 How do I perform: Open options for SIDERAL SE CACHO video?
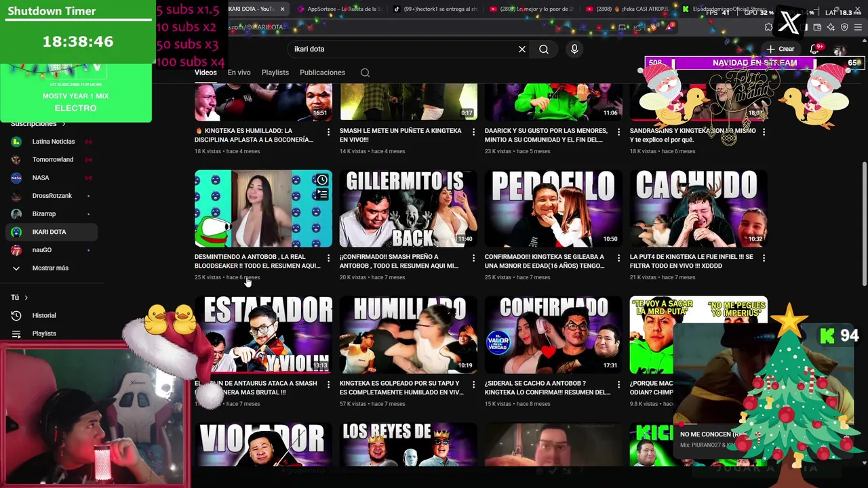(618, 384)
